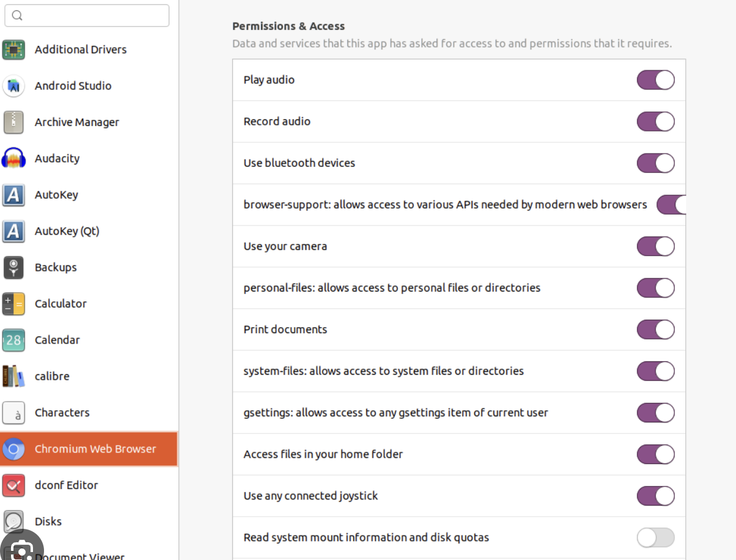Click into the application search field
This screenshot has height=560, width=736.
pos(87,15)
